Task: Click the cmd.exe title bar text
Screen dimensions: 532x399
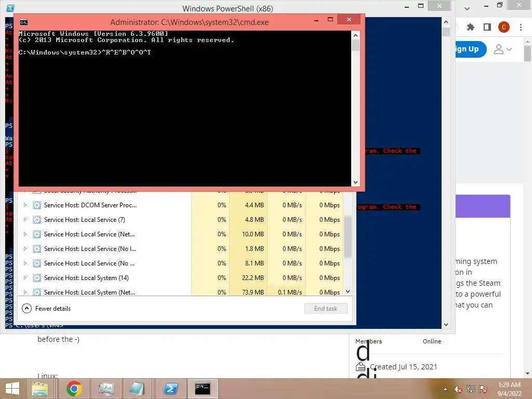Action: [x=189, y=22]
